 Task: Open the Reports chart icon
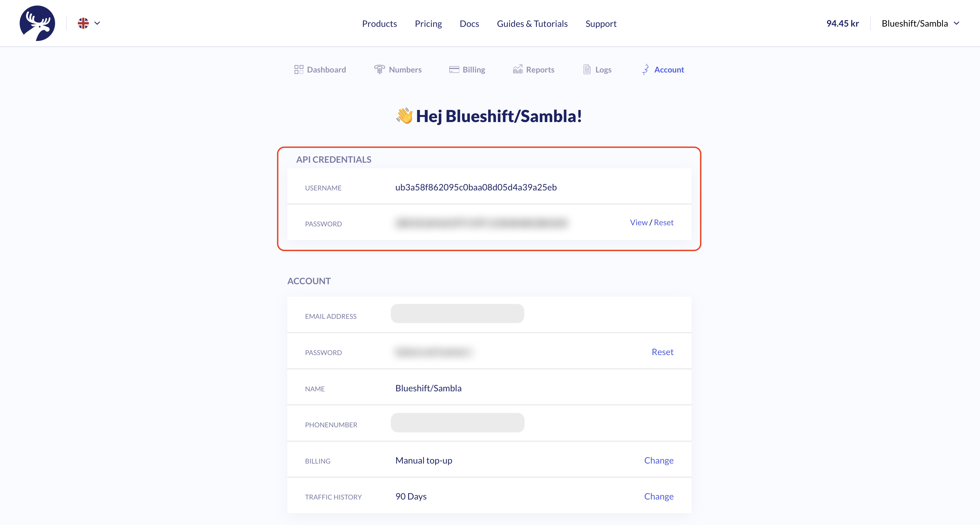click(x=517, y=69)
